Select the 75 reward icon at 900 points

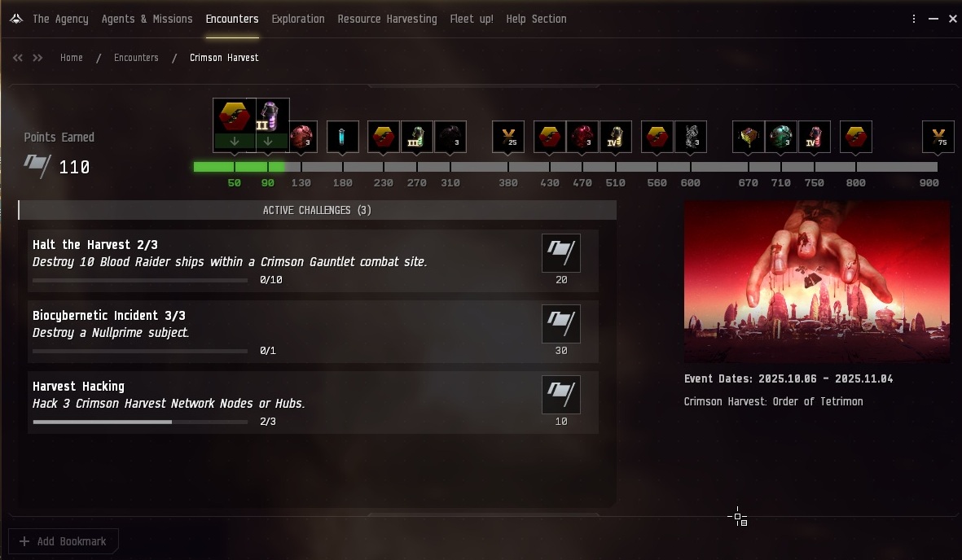pos(938,137)
